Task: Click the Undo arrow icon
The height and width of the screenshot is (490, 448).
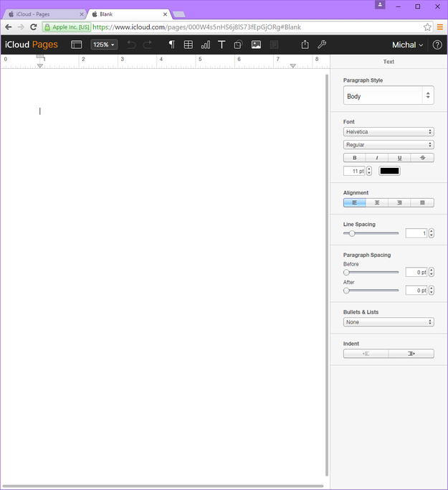Action: point(131,44)
